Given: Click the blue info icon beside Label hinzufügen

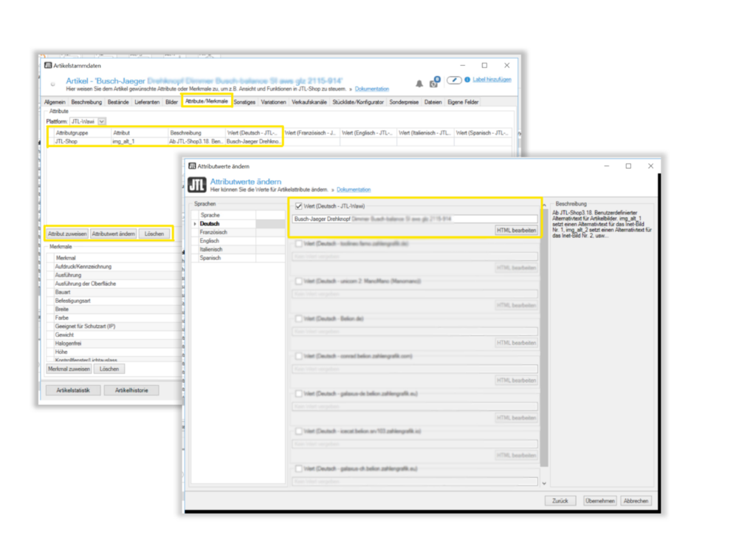Looking at the screenshot, I should [467, 80].
